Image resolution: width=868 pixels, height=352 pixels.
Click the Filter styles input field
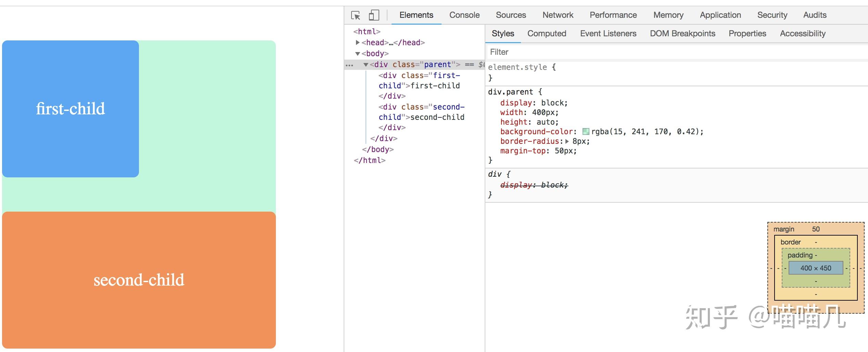650,52
